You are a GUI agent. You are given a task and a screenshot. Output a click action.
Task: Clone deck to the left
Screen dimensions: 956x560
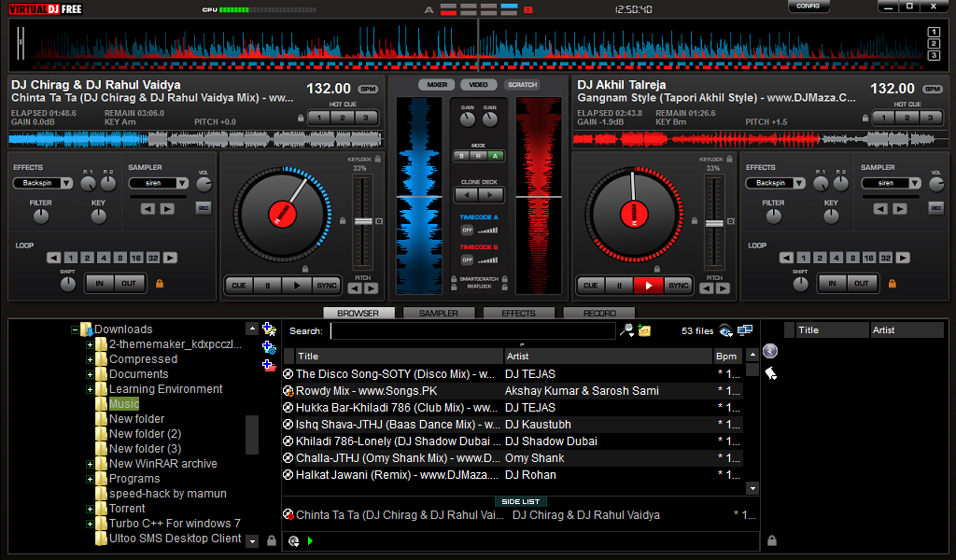click(x=467, y=195)
